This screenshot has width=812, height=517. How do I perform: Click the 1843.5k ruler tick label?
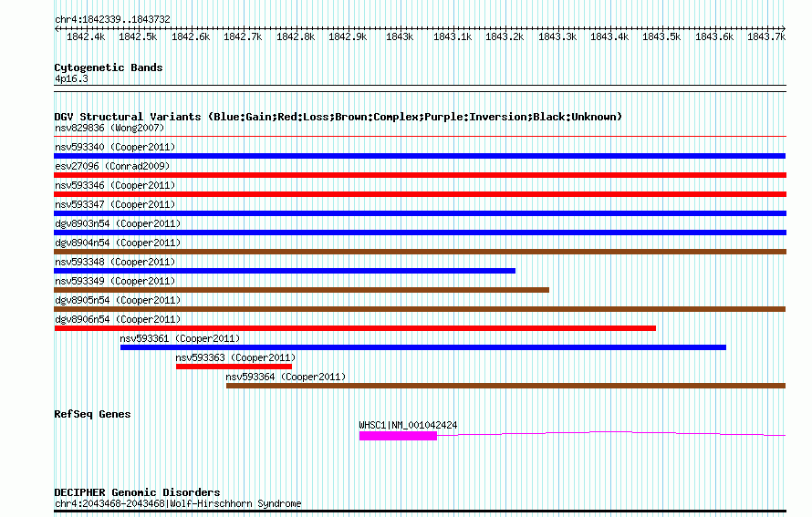pos(661,36)
